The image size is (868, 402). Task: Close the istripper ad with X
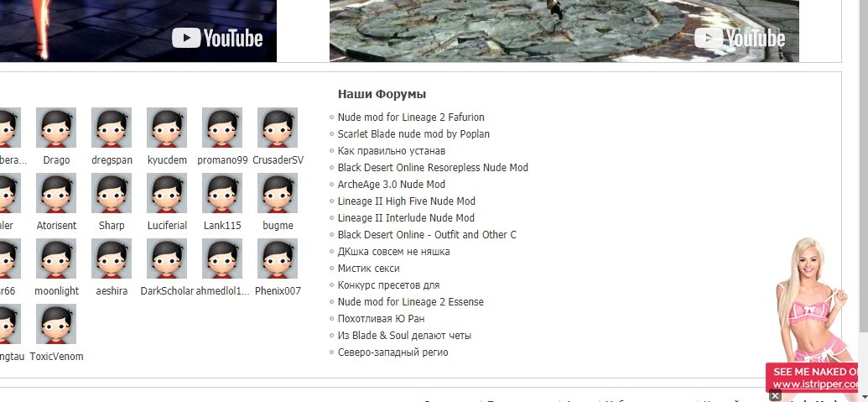pos(775,395)
